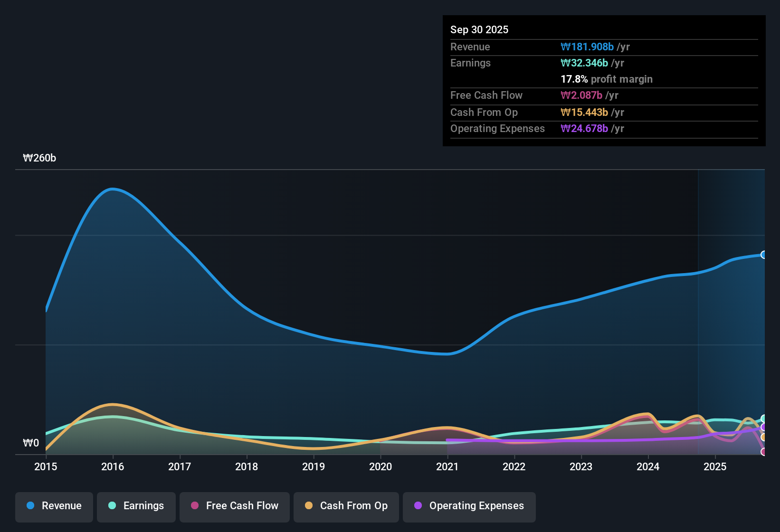Click the orange Cash From Op dot icon
780x532 pixels.
[x=308, y=506]
